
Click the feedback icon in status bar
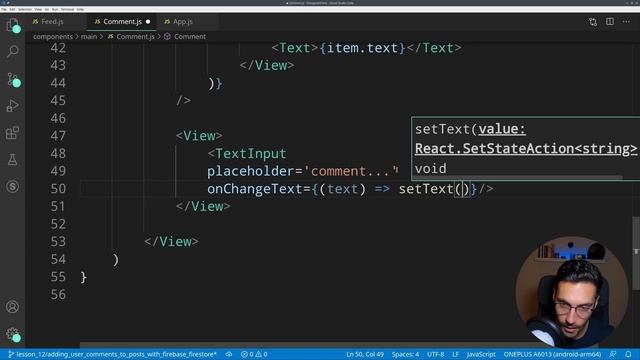coord(613,354)
